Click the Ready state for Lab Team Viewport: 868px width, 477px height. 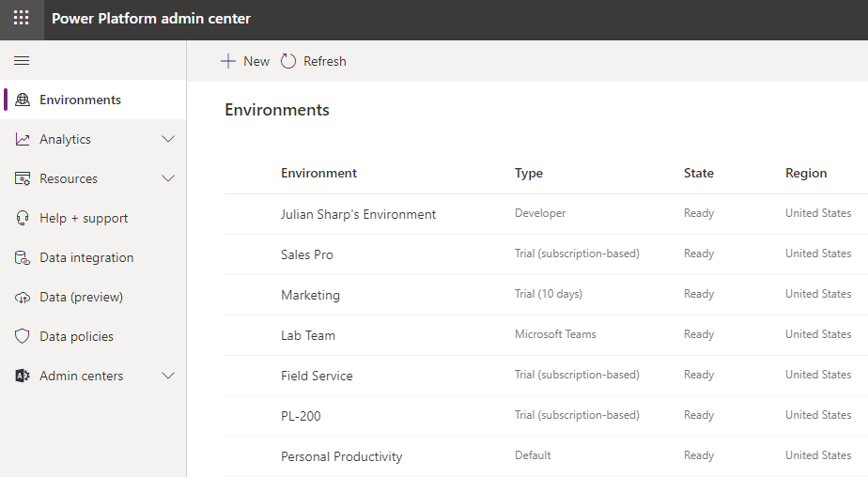[x=699, y=334]
